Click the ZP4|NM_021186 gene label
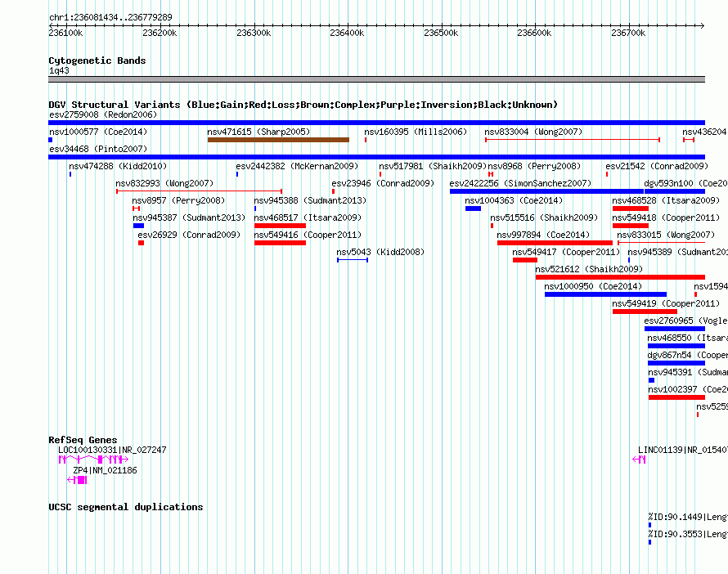This screenshot has height=574, width=728. point(105,470)
